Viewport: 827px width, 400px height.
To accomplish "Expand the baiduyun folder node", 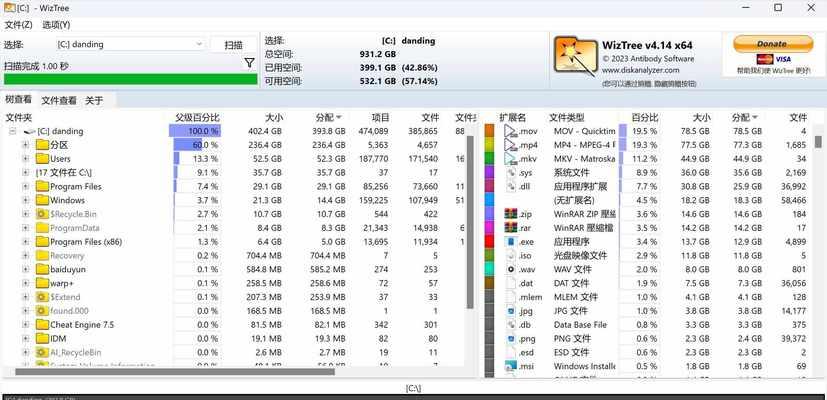I will click(x=25, y=269).
